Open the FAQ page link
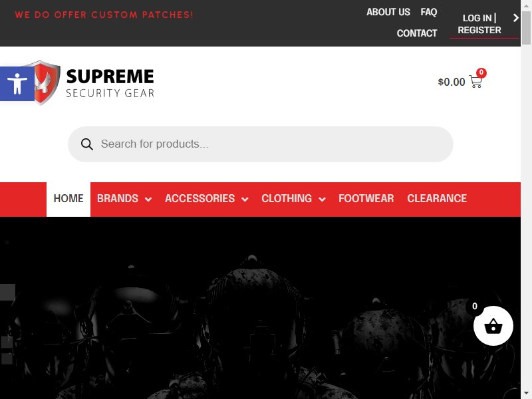The width and height of the screenshot is (532, 399). (x=428, y=12)
